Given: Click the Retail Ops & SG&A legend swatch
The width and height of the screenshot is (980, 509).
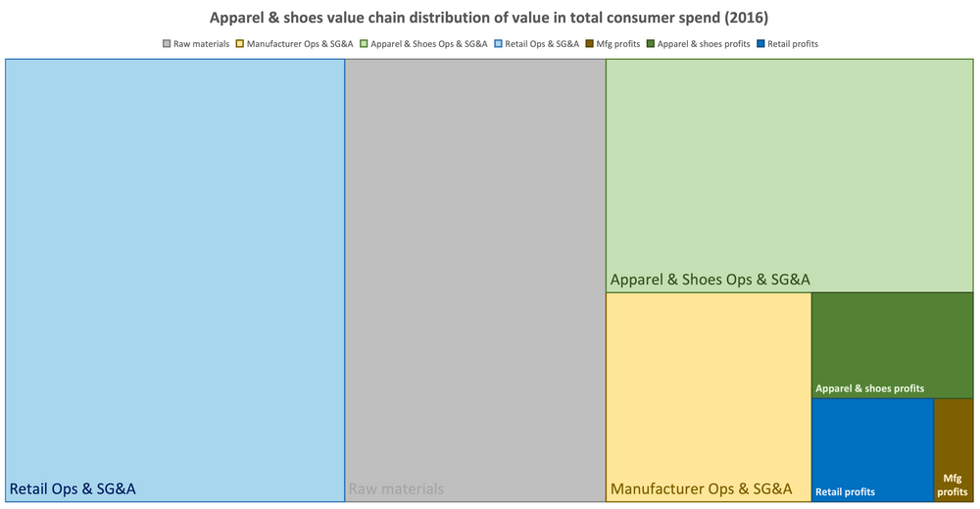Looking at the screenshot, I should pyautogui.click(x=498, y=44).
